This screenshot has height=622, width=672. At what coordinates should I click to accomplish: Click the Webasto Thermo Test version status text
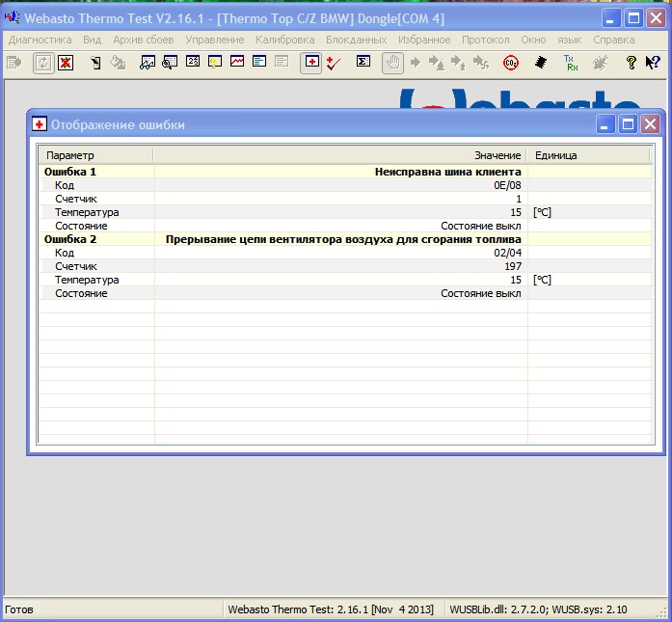(x=331, y=609)
